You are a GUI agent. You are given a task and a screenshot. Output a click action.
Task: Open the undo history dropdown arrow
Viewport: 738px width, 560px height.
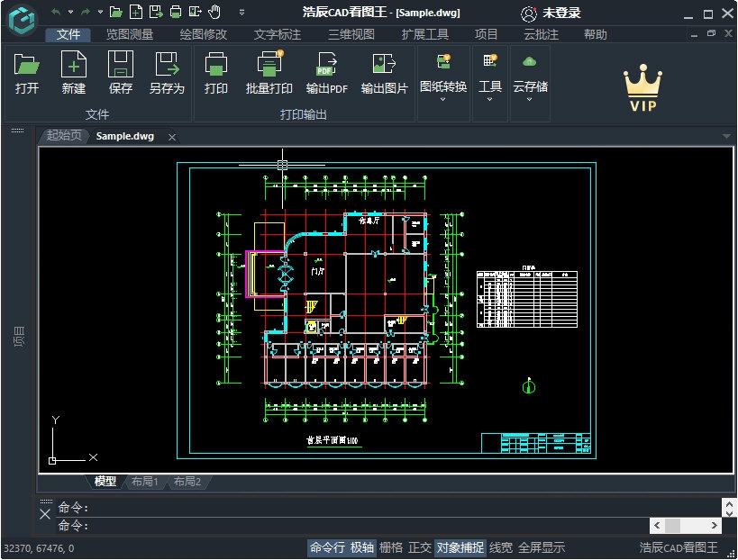(70, 12)
